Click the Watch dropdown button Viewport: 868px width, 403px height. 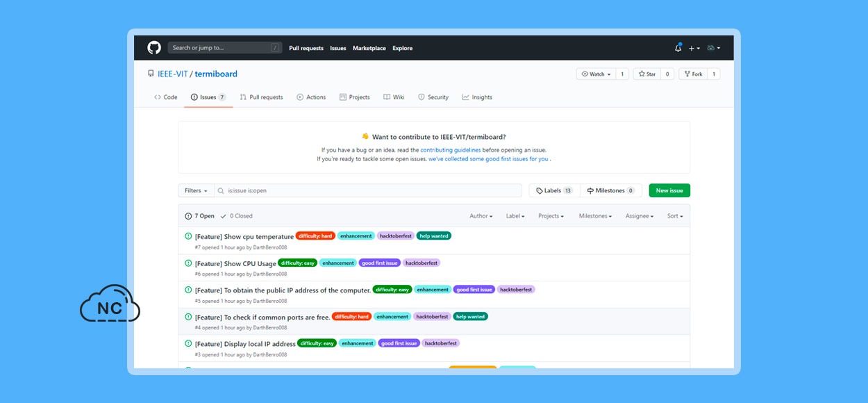pos(596,74)
